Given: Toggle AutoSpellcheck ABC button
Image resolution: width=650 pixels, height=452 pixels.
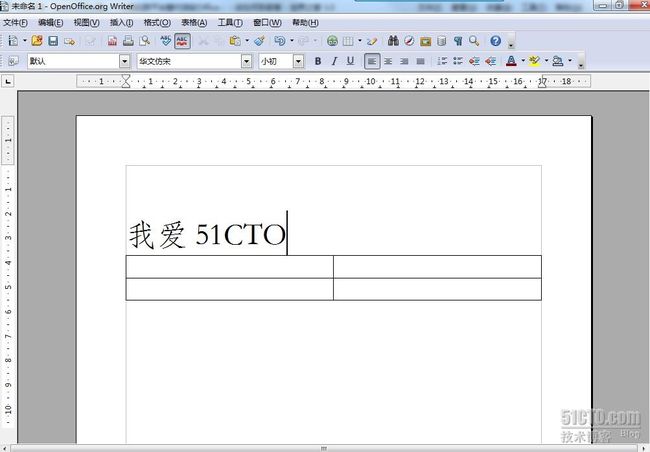Looking at the screenshot, I should (x=182, y=41).
